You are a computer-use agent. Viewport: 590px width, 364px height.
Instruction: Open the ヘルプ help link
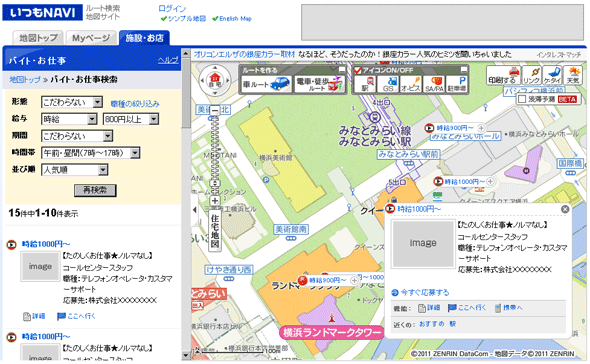tap(168, 60)
